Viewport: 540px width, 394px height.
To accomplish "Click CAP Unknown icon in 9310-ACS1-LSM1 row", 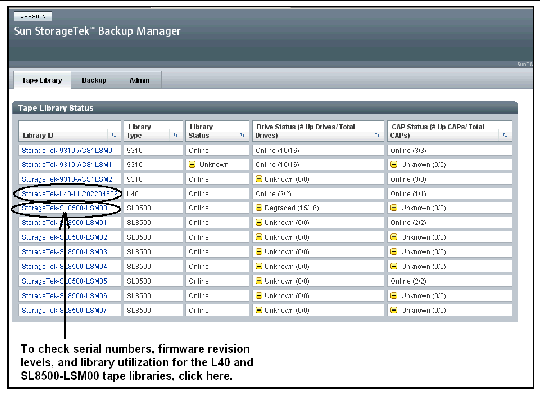I will point(393,165).
